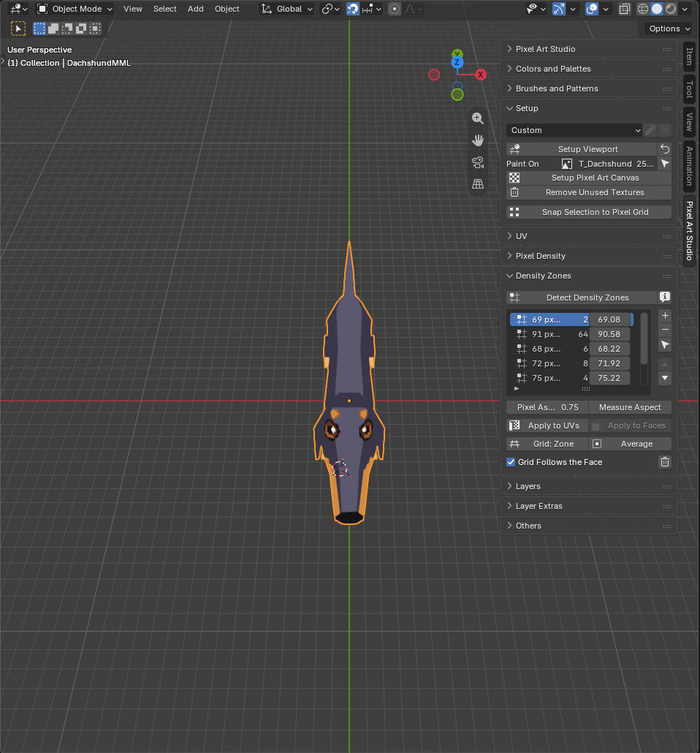Click the zoom viewport icon
The height and width of the screenshot is (753, 700).
[478, 118]
